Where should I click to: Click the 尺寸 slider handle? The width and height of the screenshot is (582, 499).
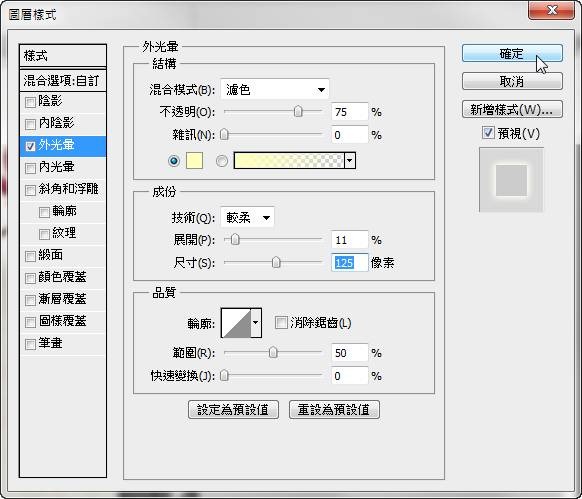point(276,262)
